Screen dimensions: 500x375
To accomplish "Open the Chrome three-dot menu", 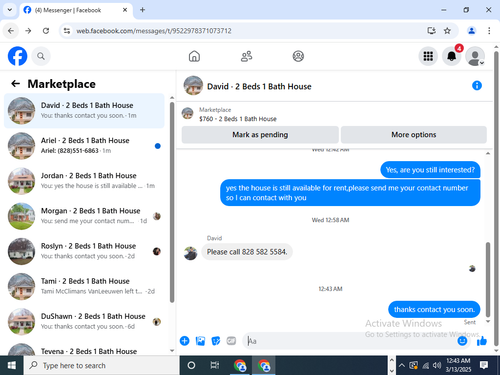I will tap(489, 31).
